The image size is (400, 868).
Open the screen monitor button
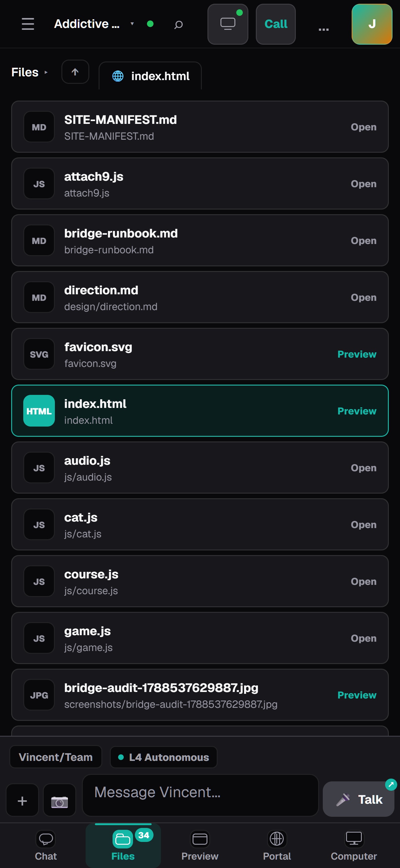[x=228, y=24]
